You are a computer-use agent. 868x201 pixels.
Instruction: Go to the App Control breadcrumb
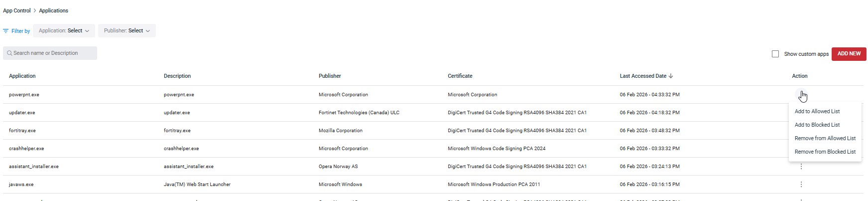click(17, 10)
